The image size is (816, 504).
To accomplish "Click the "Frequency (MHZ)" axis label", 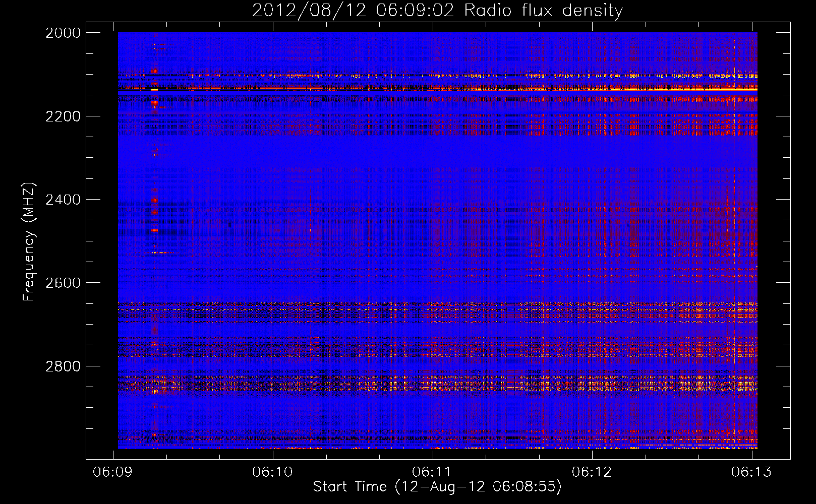I will pos(29,242).
